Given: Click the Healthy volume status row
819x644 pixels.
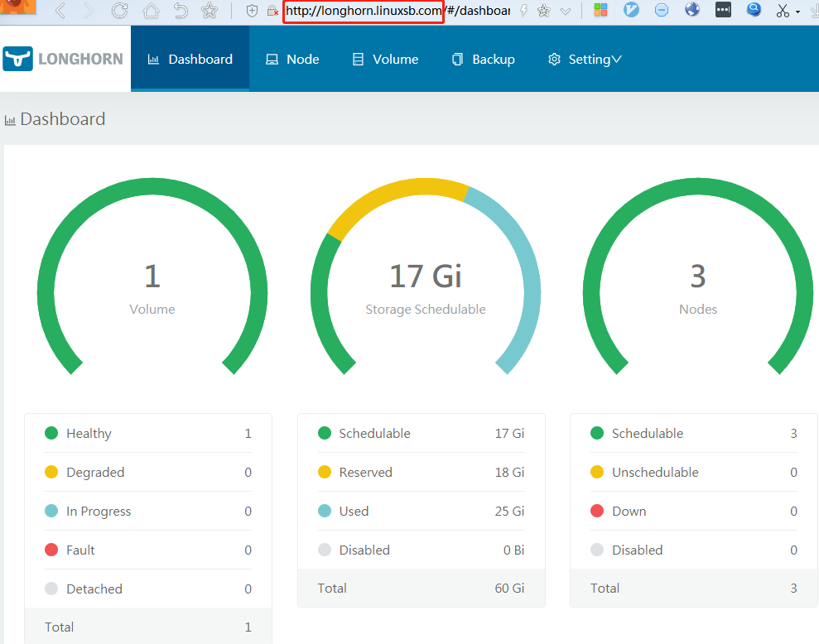Looking at the screenshot, I should tap(148, 433).
